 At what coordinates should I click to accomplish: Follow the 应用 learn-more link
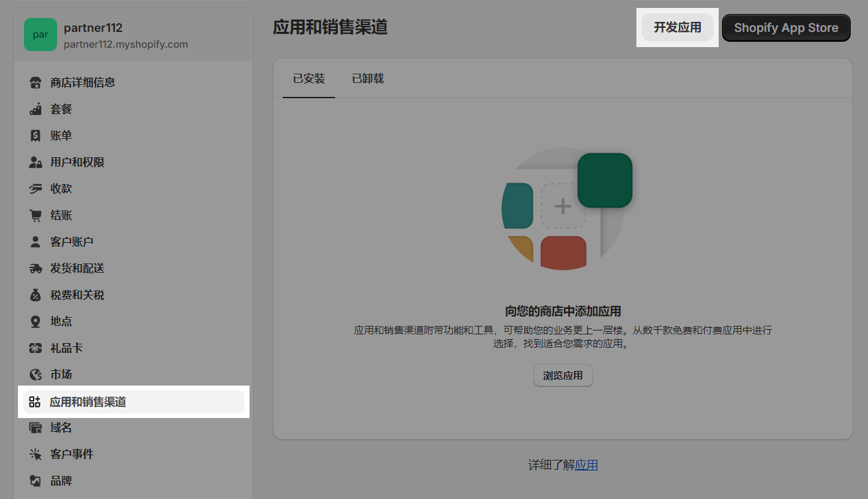[587, 465]
